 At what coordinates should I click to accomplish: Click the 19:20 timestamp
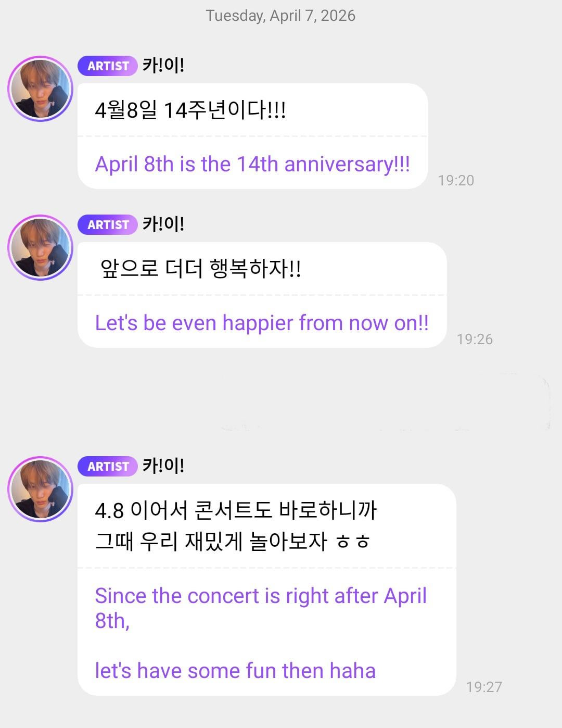pyautogui.click(x=456, y=180)
